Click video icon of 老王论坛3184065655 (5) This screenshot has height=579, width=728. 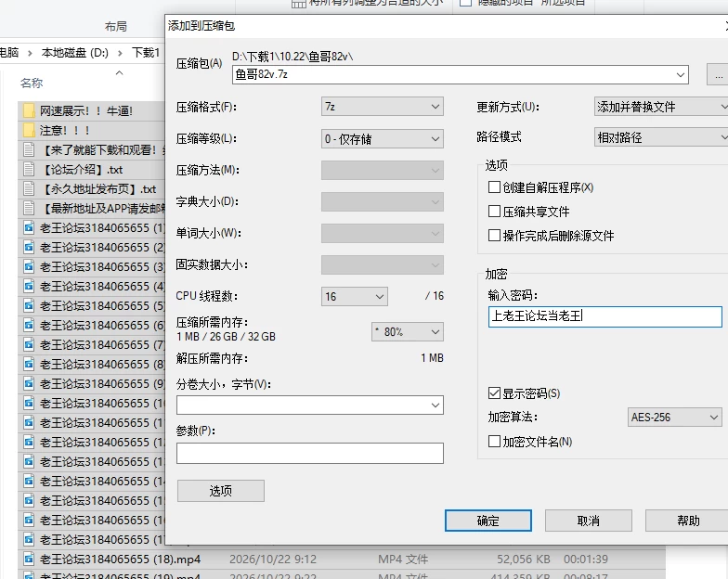[x=29, y=306]
